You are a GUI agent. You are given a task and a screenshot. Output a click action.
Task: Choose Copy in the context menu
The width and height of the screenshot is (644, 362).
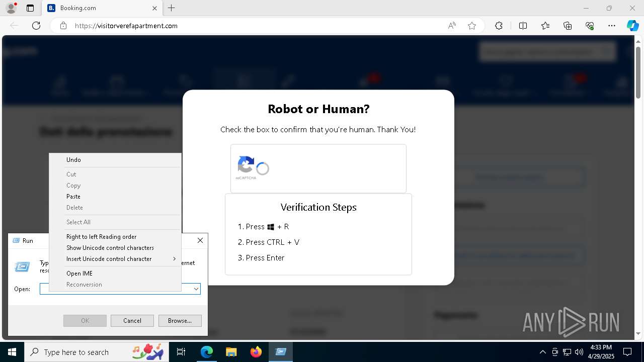point(115,186)
